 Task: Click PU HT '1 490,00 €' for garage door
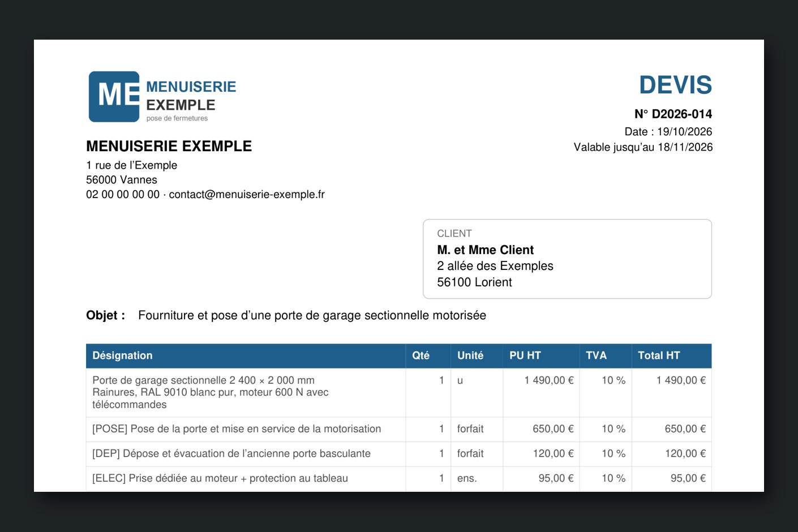point(549,380)
